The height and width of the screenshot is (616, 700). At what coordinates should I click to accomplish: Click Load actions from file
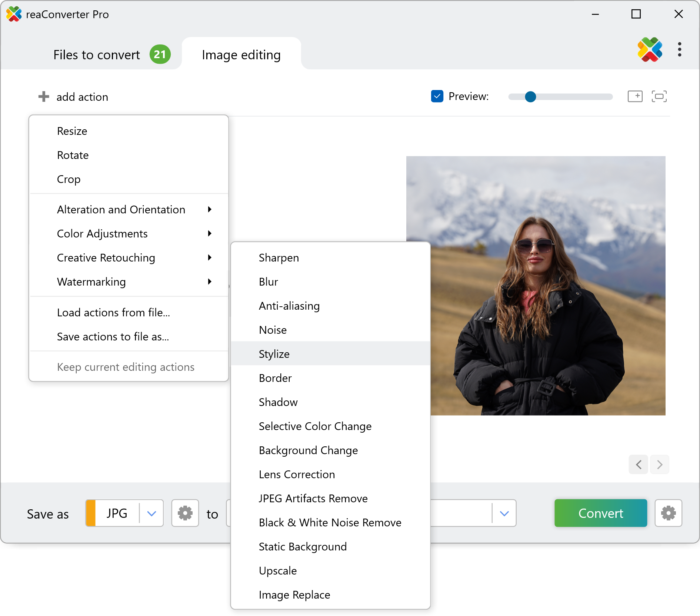click(x=113, y=313)
